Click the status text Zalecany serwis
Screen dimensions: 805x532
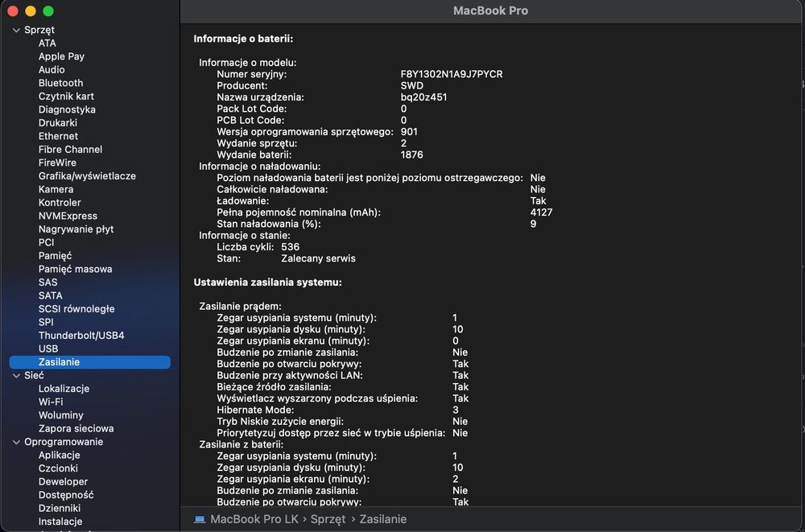click(x=318, y=258)
